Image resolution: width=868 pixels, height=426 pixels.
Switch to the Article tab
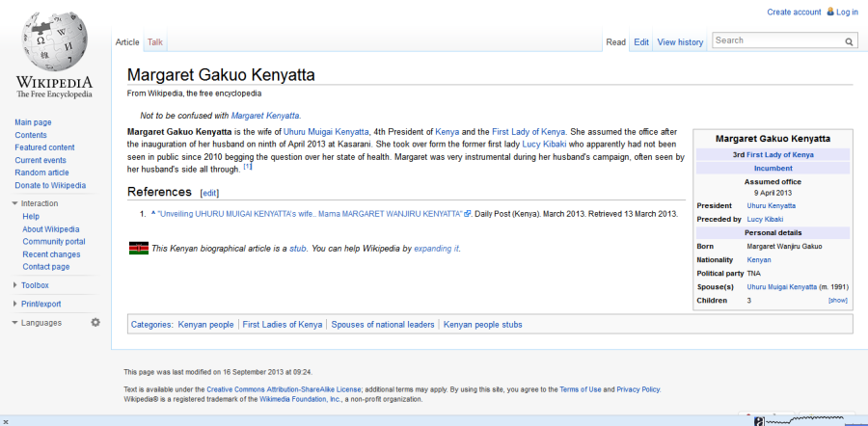click(x=127, y=42)
